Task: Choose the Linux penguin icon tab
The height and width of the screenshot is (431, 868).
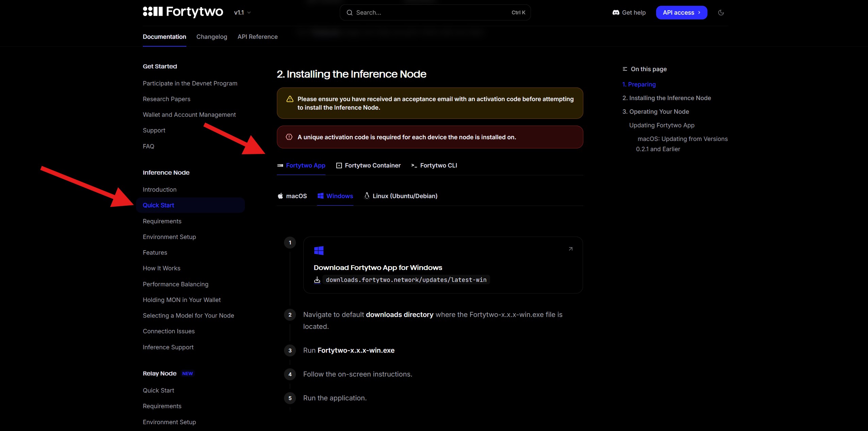Action: (367, 196)
